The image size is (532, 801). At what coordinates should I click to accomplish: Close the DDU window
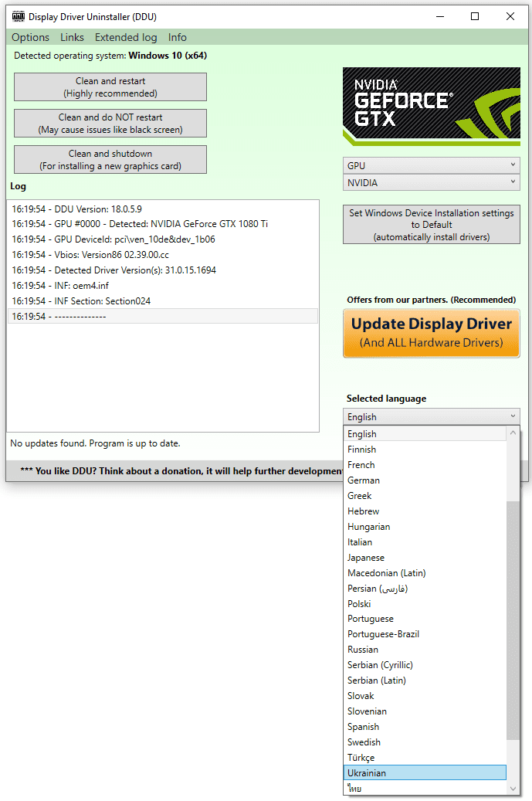click(510, 16)
